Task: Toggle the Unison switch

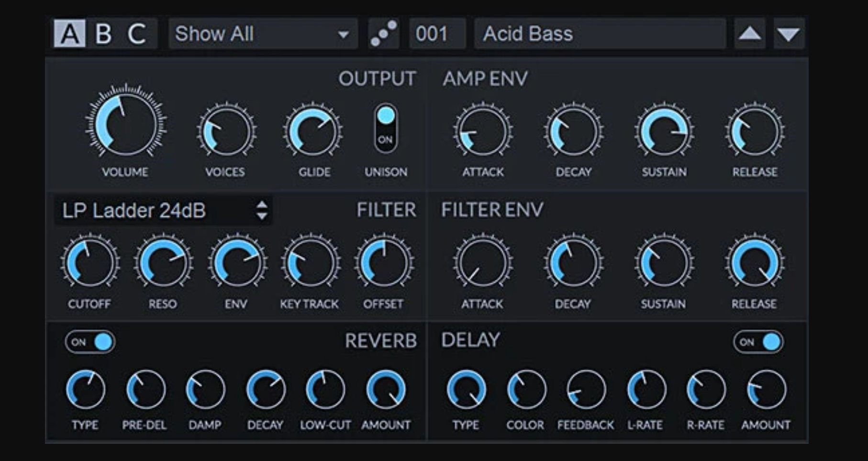Action: click(x=386, y=128)
